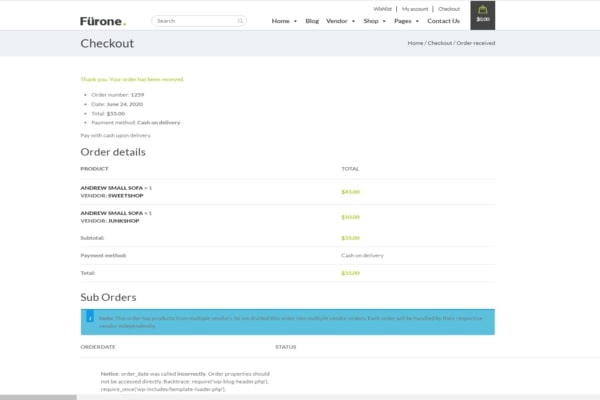The width and height of the screenshot is (600, 400).
Task: Expand the Home menu dropdown
Action: 284,20
